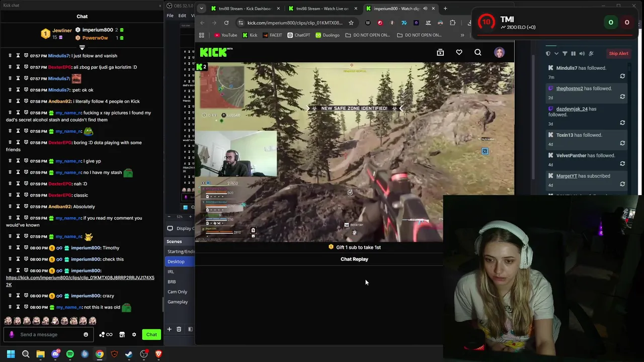The image size is (644, 362).
Task: Select the Cam Only scene
Action: coord(177,292)
